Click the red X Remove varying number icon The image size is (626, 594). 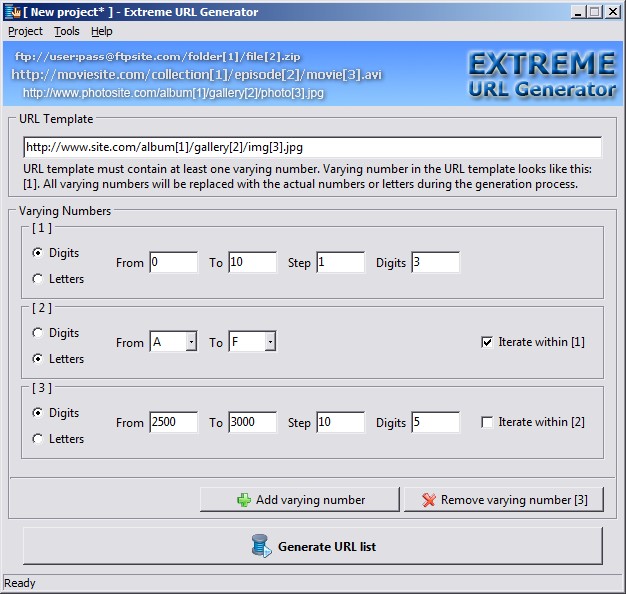point(429,500)
